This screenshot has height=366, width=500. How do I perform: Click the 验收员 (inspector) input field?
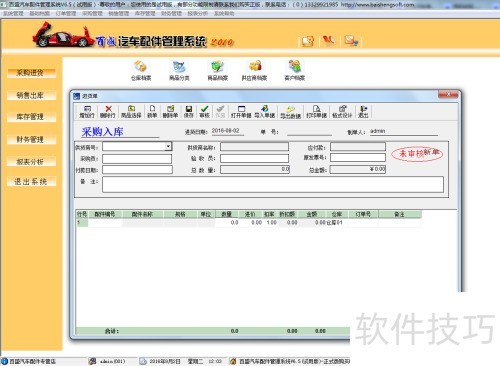tap(254, 158)
